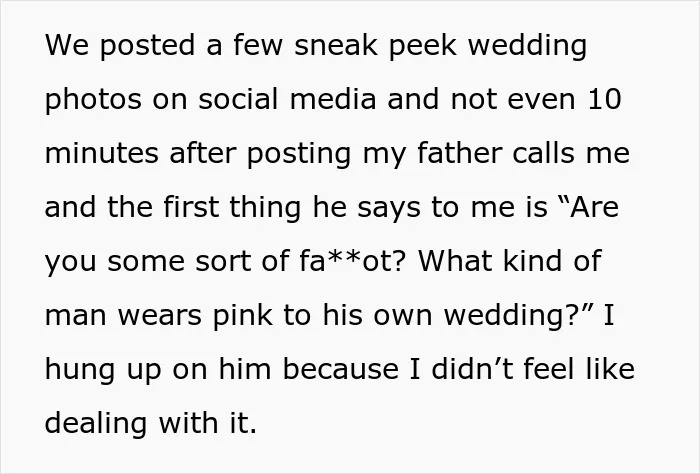Click the word "posting" on third line
Screen dimensions: 700x474
299,154
